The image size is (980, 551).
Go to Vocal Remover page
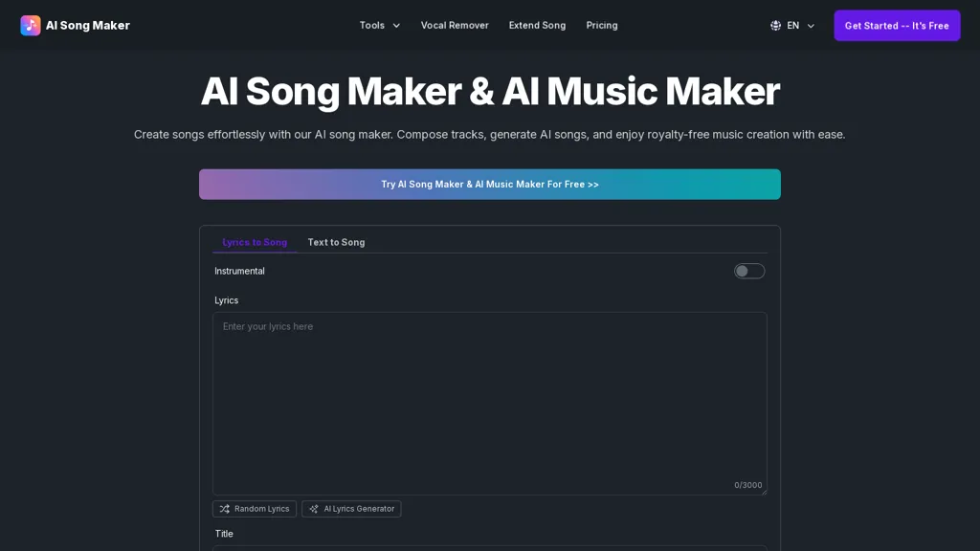point(455,26)
